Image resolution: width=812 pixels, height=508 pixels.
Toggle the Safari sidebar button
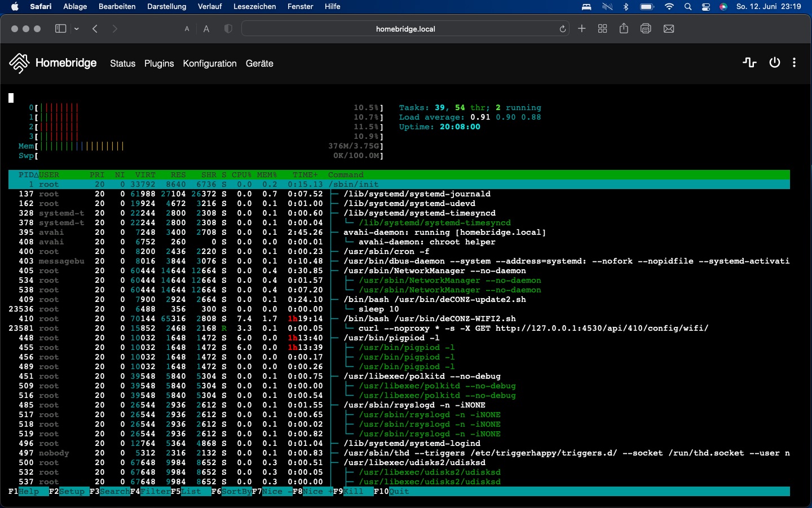(60, 29)
